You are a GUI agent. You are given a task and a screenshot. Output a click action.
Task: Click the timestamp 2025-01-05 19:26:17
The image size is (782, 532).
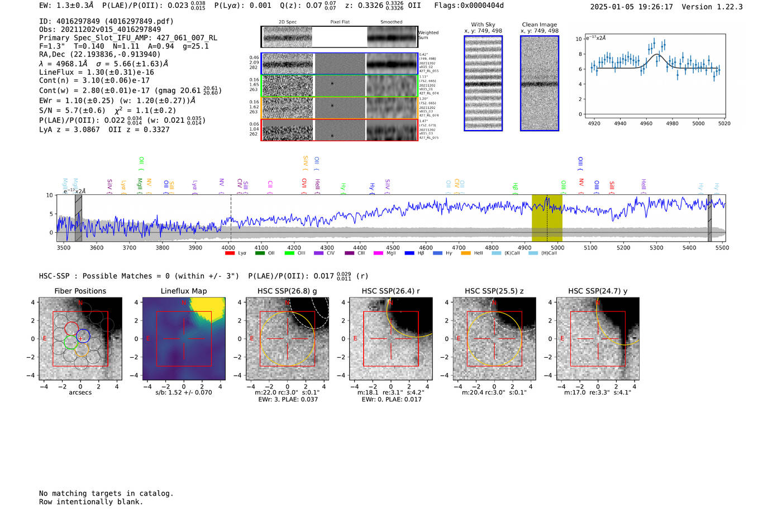pos(632,7)
